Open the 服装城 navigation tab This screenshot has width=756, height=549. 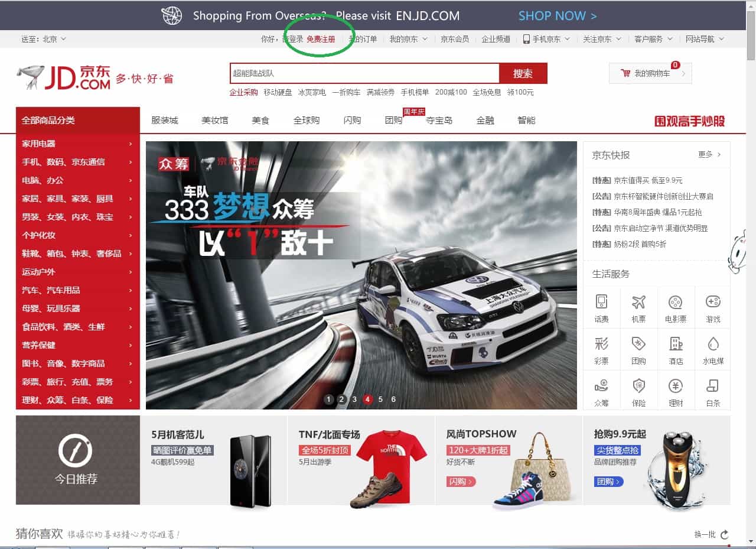(x=165, y=121)
